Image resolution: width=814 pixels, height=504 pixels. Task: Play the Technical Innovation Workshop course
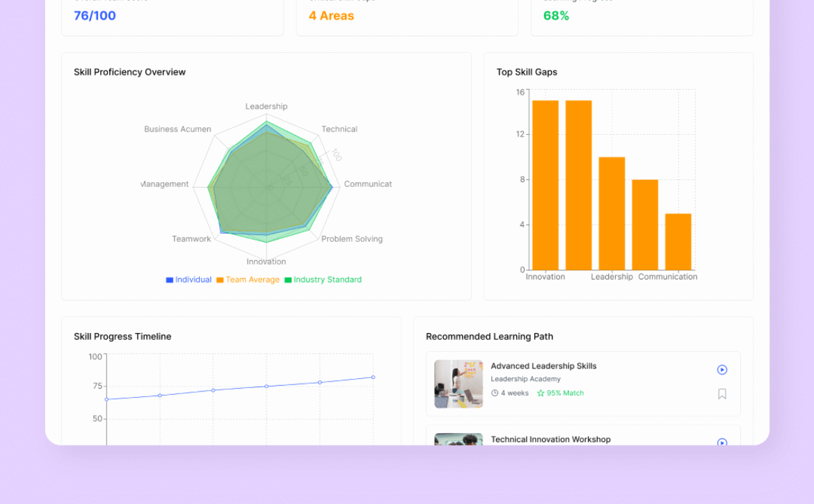tap(721, 442)
